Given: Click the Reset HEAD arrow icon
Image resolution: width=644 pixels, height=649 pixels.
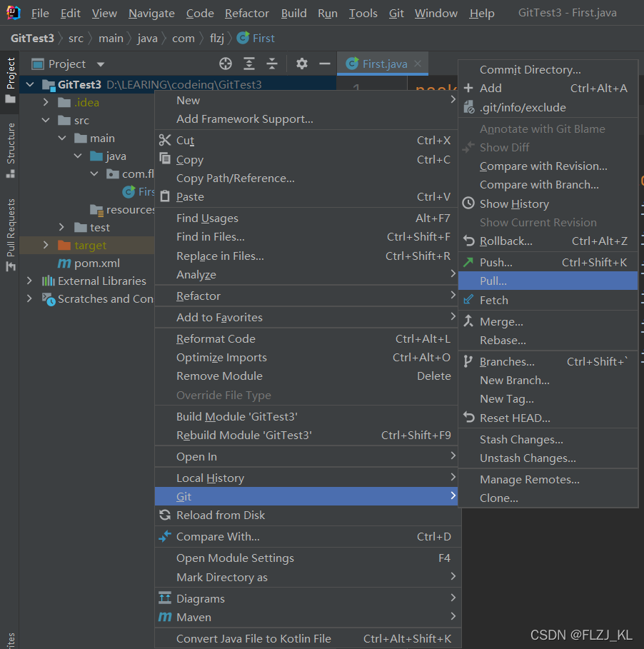Looking at the screenshot, I should [468, 417].
